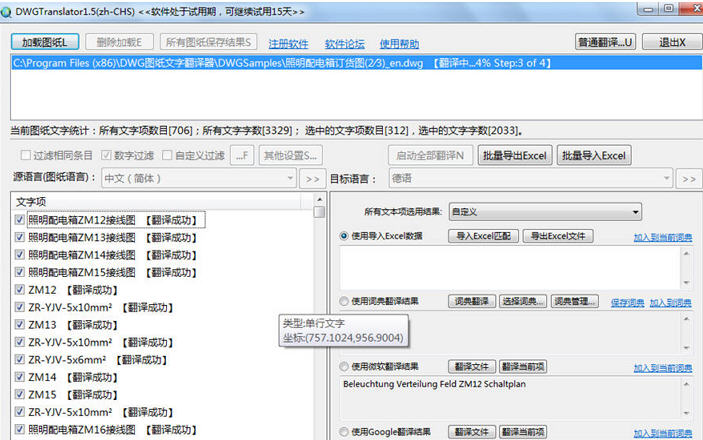
Task: Uncheck the ZM12 text item checkbox
Action: pos(19,289)
